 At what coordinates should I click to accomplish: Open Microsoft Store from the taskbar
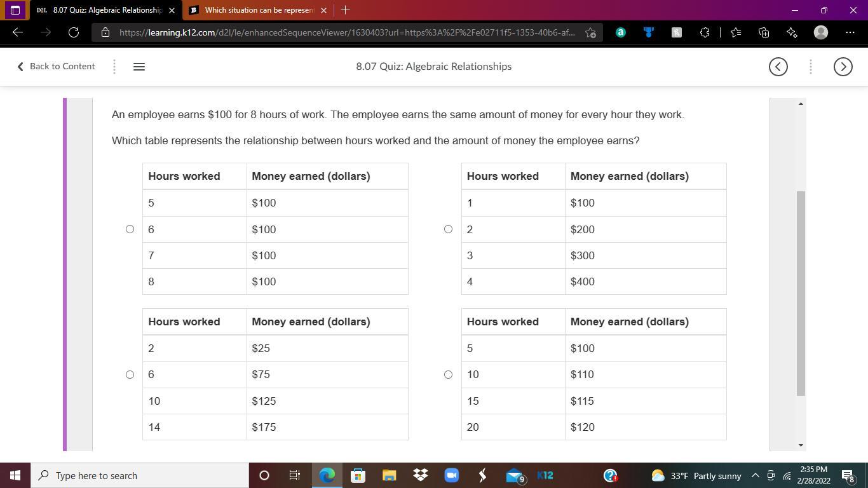(358, 475)
